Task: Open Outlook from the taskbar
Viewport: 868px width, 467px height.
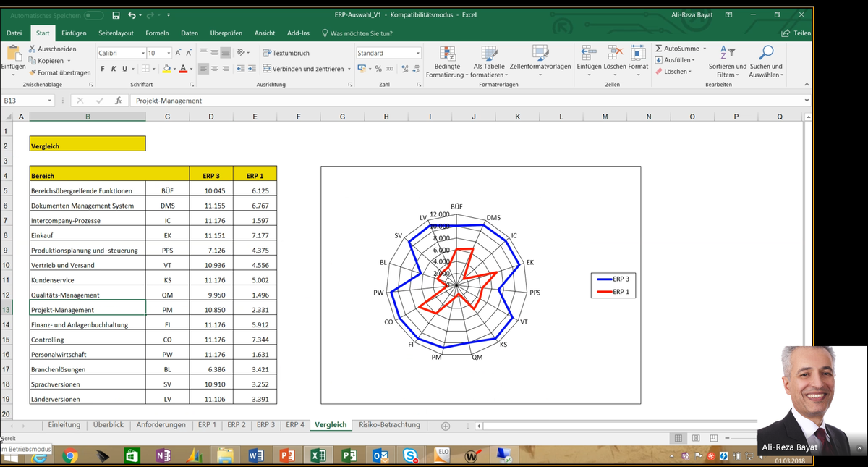Action: tap(380, 456)
